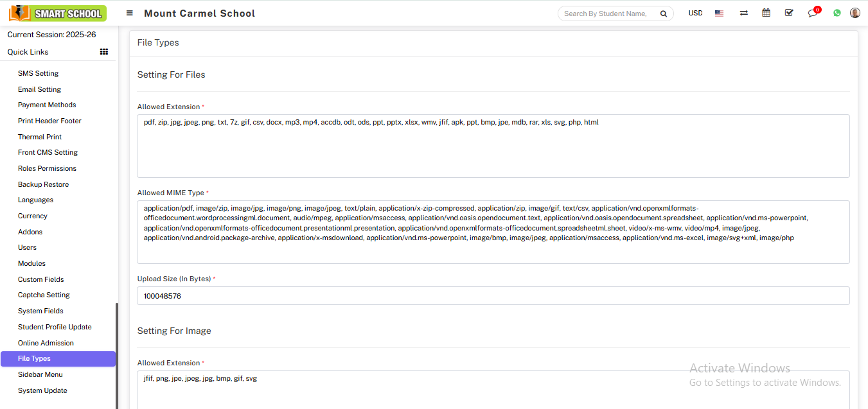The width and height of the screenshot is (868, 409).
Task: Open the task checklist icon
Action: [x=789, y=13]
